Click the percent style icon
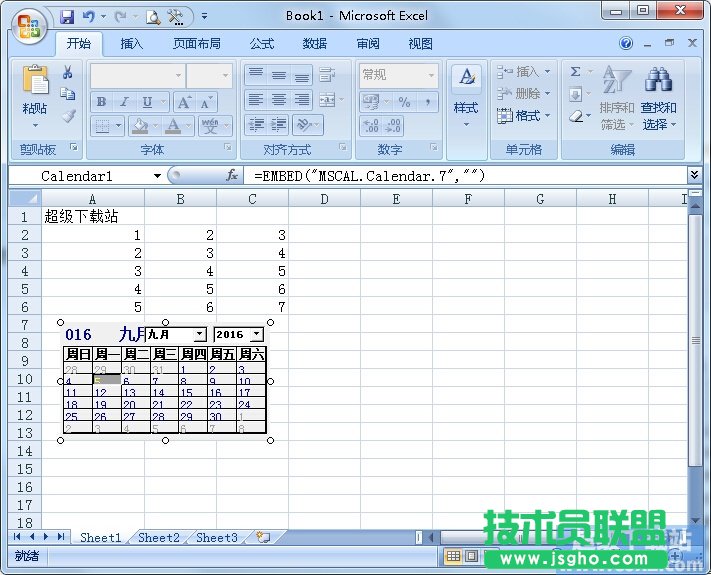 tap(404, 102)
